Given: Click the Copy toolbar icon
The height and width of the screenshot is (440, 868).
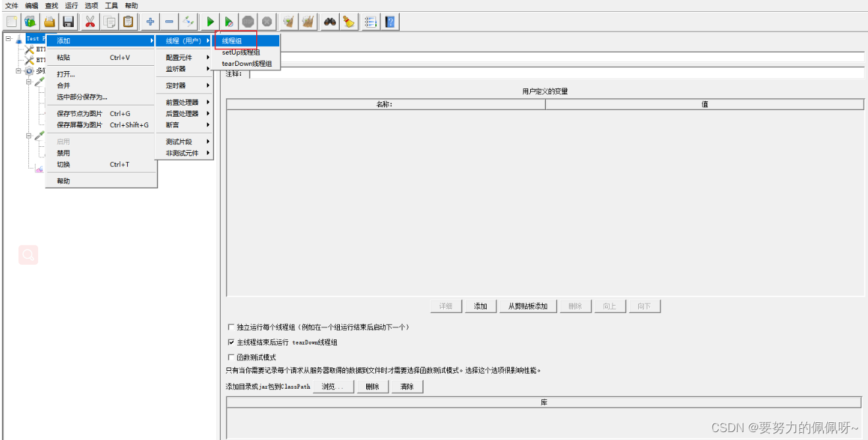Looking at the screenshot, I should click(109, 22).
